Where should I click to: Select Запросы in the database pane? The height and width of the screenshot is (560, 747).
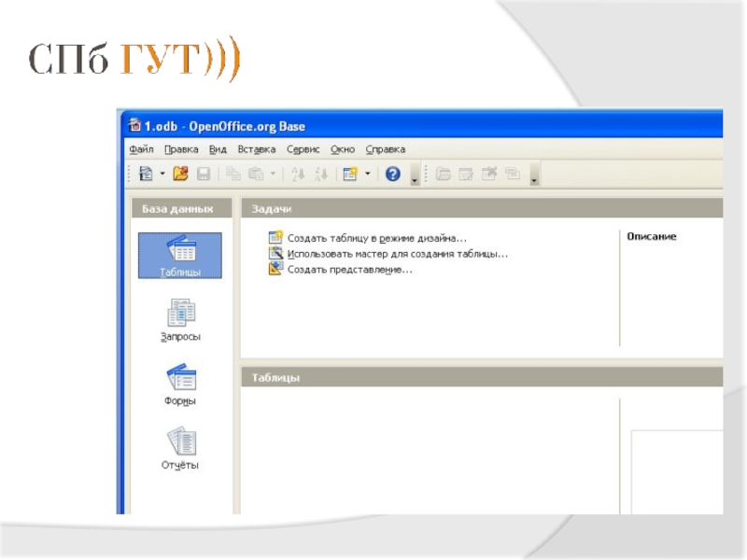(180, 320)
